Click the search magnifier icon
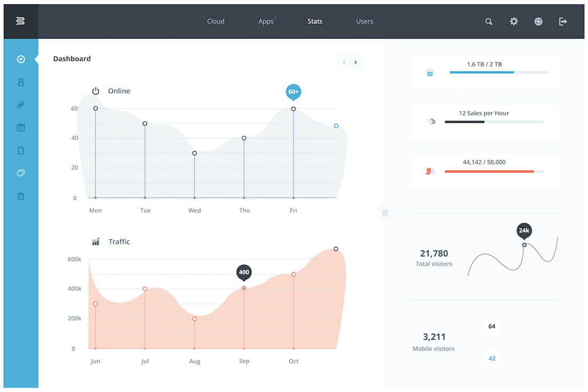 [x=489, y=21]
